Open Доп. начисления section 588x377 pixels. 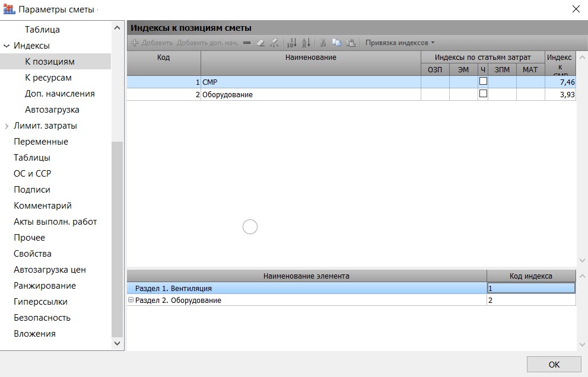[59, 94]
